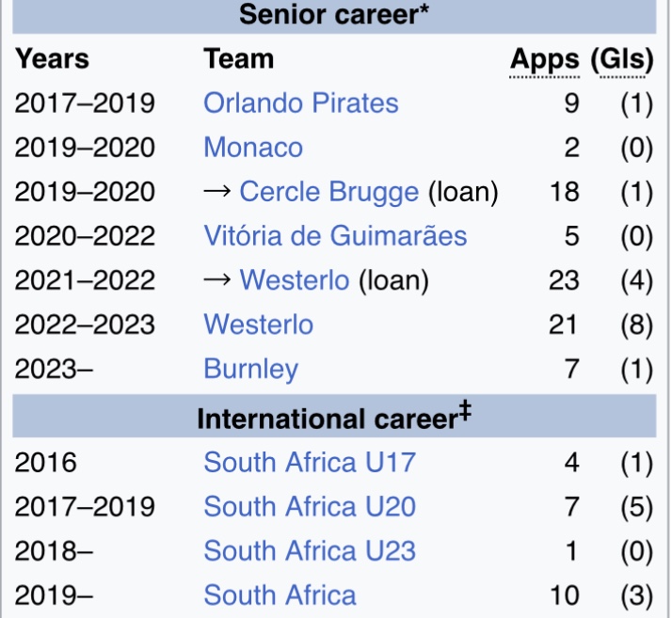Open the South Africa U17 link
Screen dimensions: 672x618
pyautogui.click(x=310, y=463)
